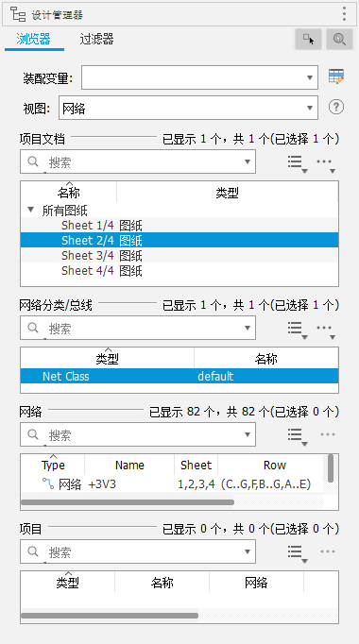This screenshot has height=644, width=359.
Task: Sort documents by 名称 column header
Action: (69, 193)
